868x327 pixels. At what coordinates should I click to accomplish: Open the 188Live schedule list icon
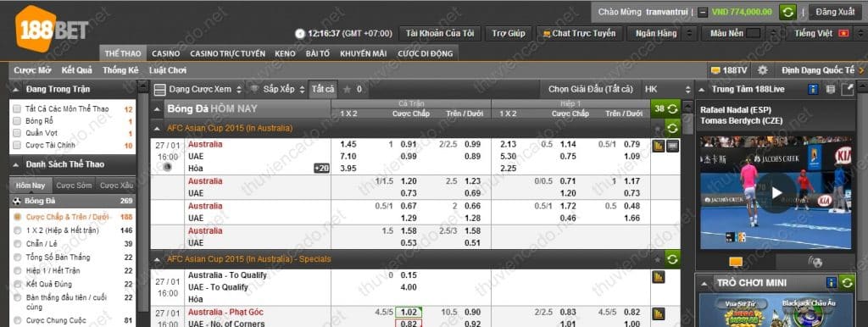831,89
